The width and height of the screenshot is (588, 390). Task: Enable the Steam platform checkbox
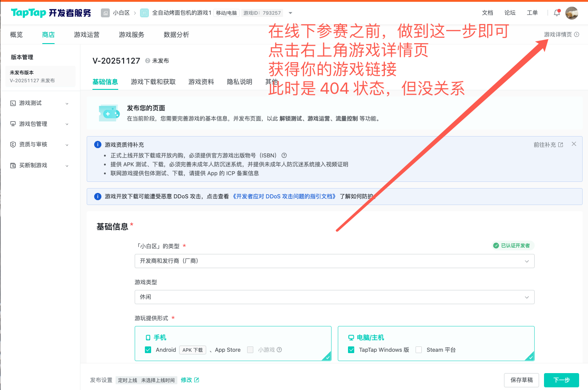[419, 350]
